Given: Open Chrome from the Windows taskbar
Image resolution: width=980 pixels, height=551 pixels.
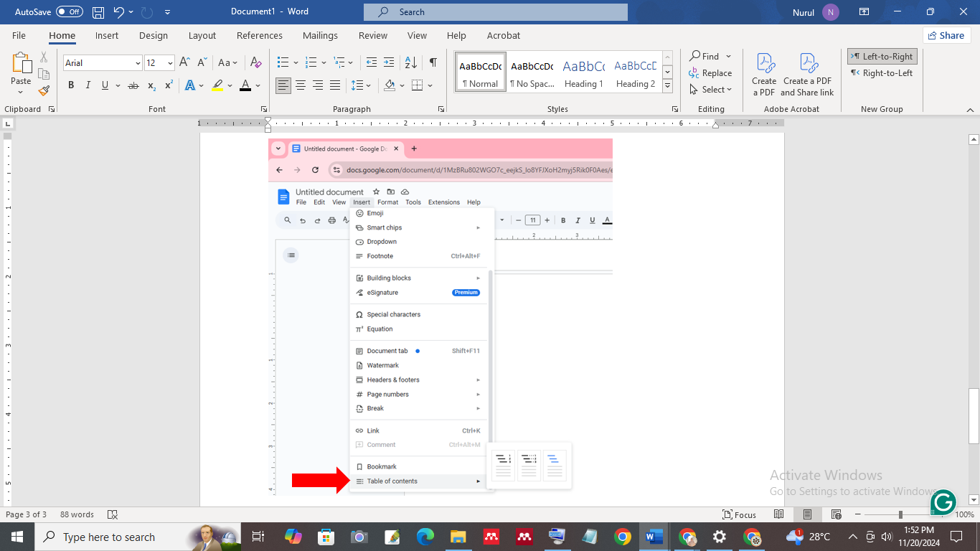Looking at the screenshot, I should [x=622, y=537].
